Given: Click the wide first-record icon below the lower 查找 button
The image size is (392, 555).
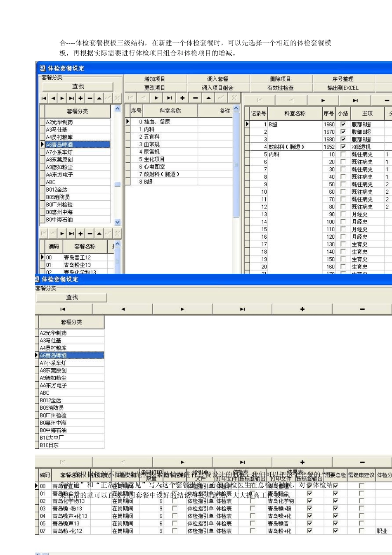Looking at the screenshot, I should [63, 309].
